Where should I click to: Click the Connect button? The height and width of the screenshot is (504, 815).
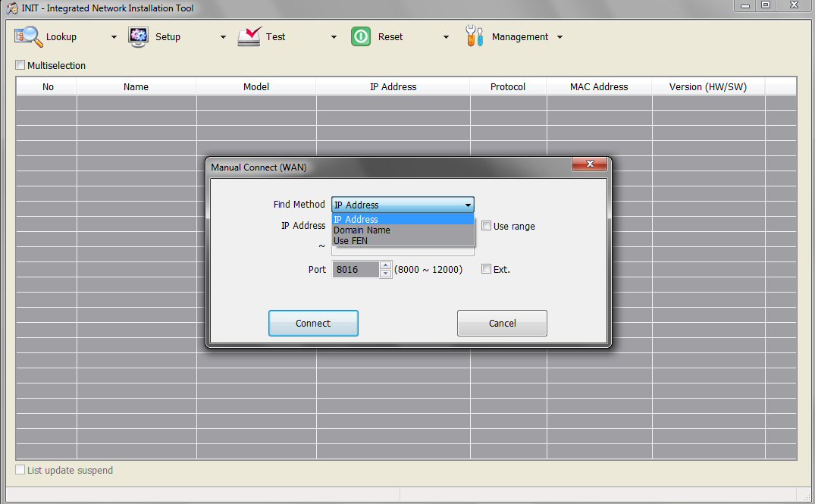(x=313, y=323)
